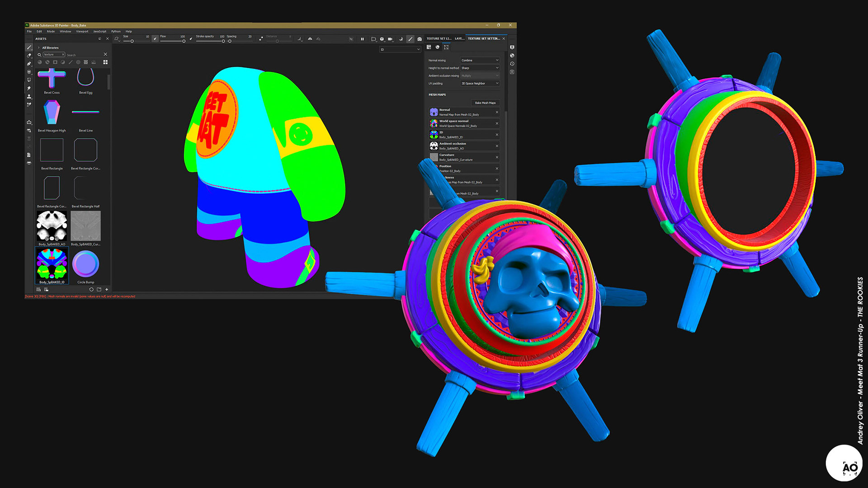Select the Circle Bump asset thumbnail
The image size is (868, 488).
pos(85,263)
